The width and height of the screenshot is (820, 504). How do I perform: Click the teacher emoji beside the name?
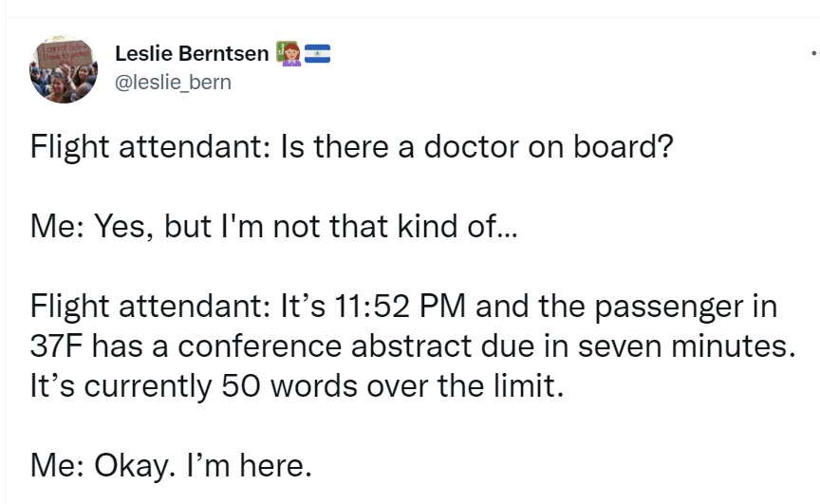pyautogui.click(x=287, y=54)
